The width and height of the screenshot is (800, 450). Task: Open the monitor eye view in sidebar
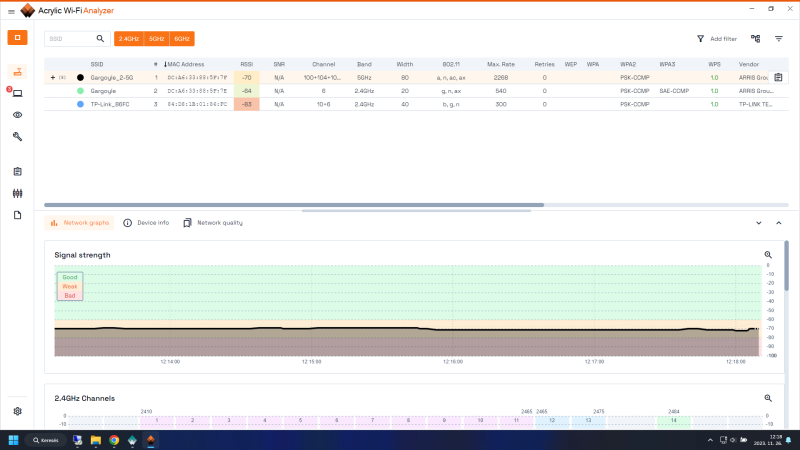[17, 115]
